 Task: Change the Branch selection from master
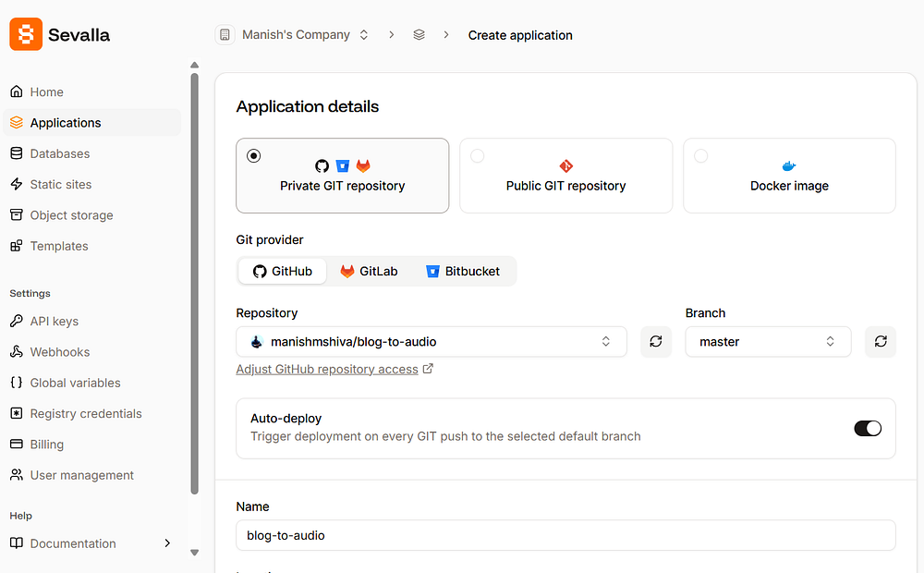coord(768,342)
